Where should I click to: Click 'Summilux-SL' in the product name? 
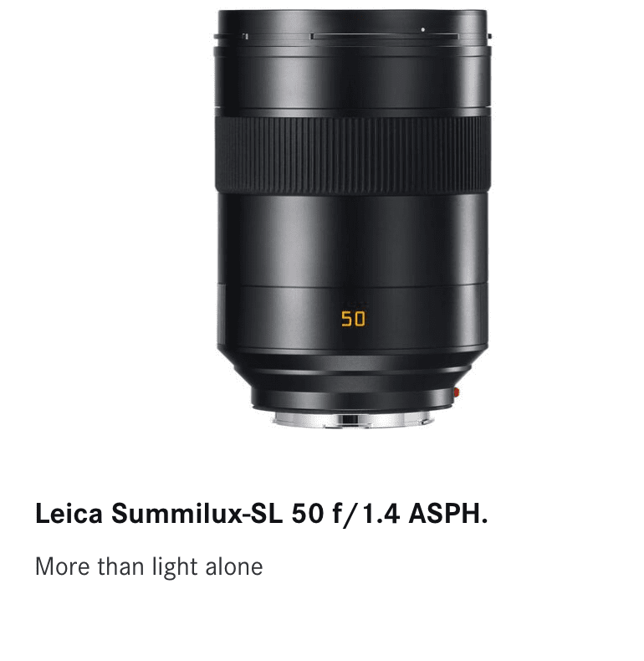(197, 514)
